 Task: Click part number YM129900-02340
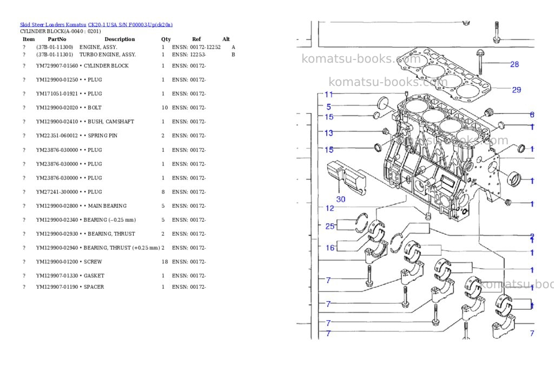pyautogui.click(x=57, y=220)
